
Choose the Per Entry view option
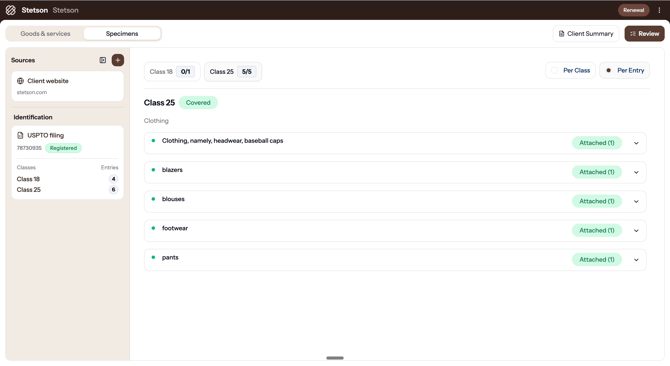point(625,70)
